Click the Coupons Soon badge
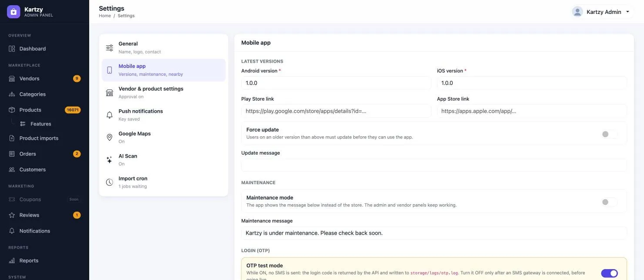 74,199
